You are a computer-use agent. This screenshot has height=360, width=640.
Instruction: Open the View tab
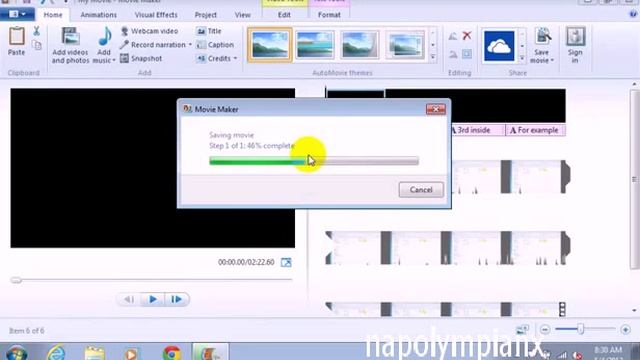242,15
